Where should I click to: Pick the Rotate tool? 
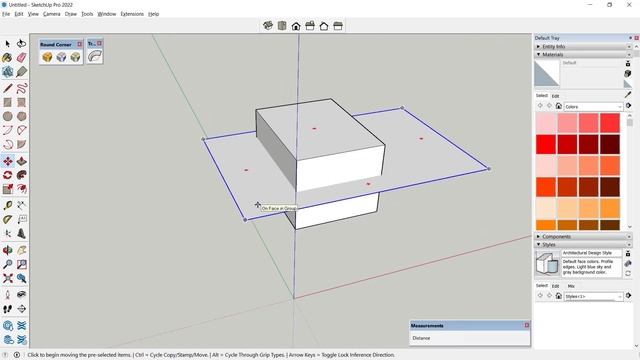point(7,175)
